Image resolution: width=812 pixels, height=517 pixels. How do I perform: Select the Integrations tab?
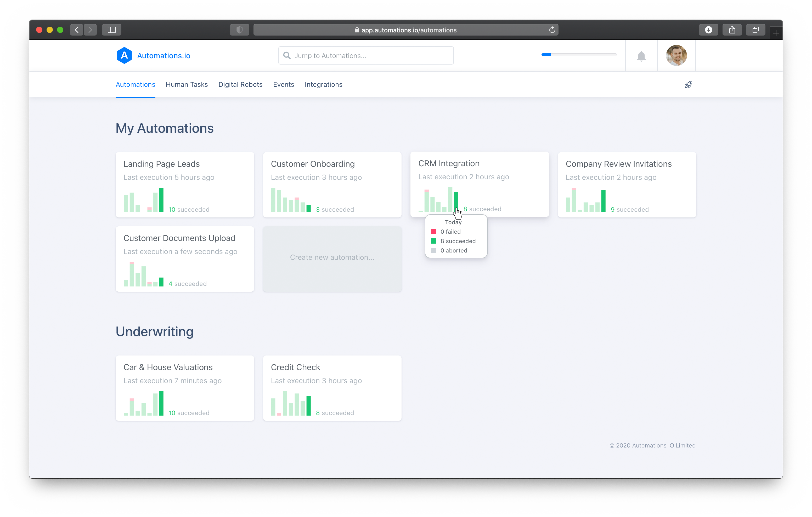point(323,85)
